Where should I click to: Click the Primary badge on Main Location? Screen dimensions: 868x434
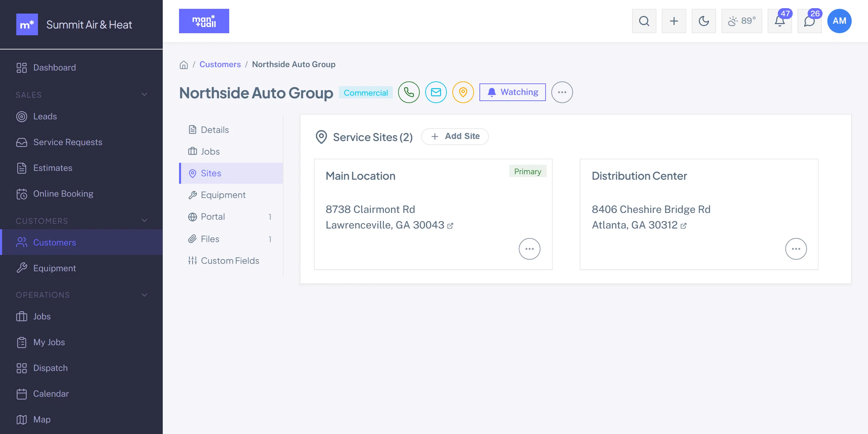coord(528,171)
